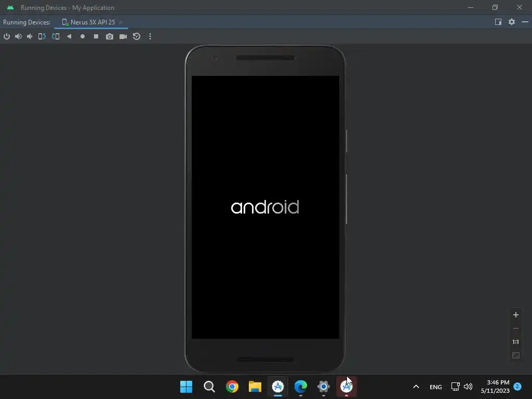Open the Windows Start menu

(187, 387)
